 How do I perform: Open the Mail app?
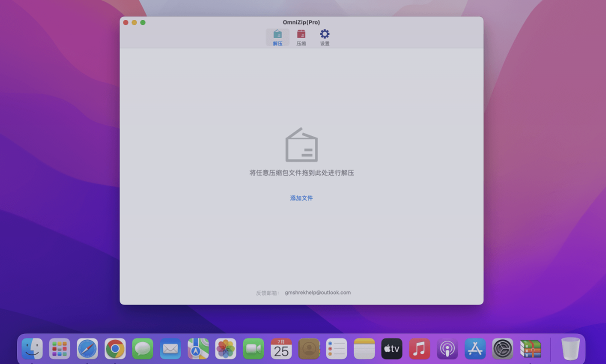[170, 348]
